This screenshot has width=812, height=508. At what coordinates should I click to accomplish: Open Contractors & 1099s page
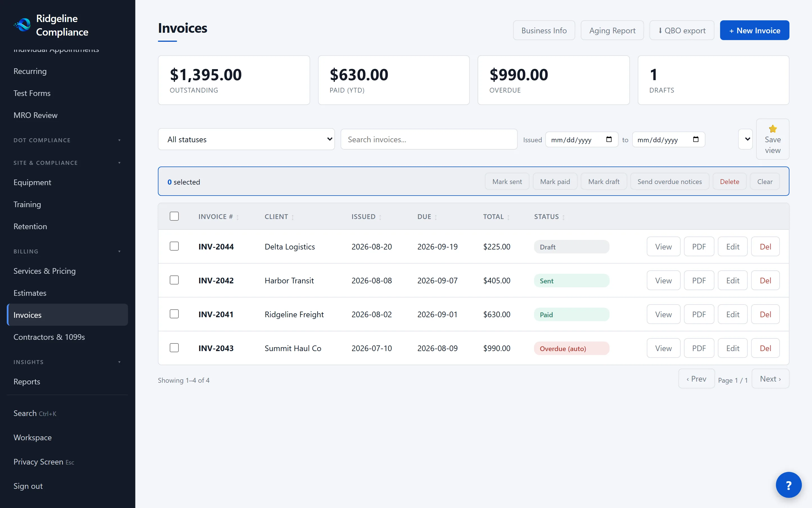pos(67,337)
